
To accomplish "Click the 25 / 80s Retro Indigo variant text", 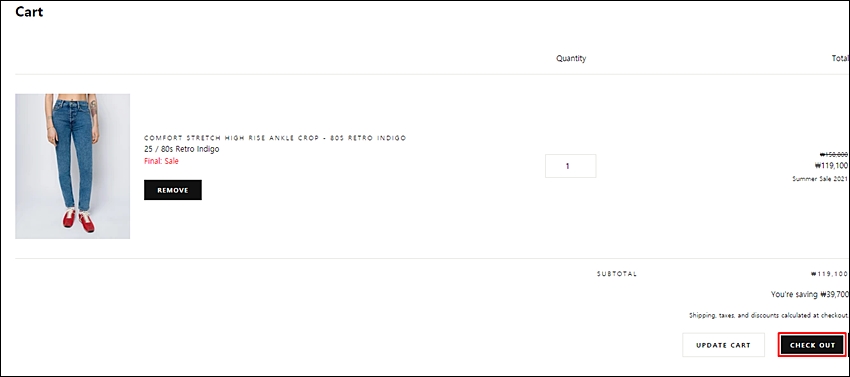I will coord(182,149).
